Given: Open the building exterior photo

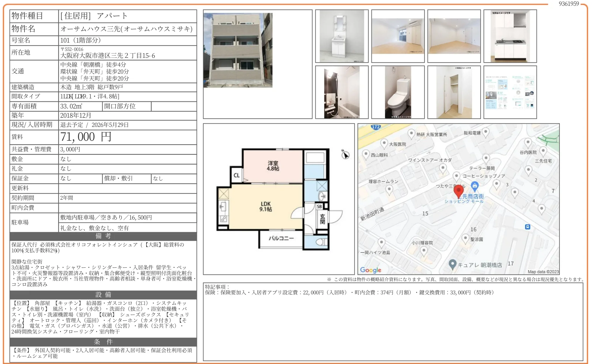Looking at the screenshot, I should (x=238, y=50).
